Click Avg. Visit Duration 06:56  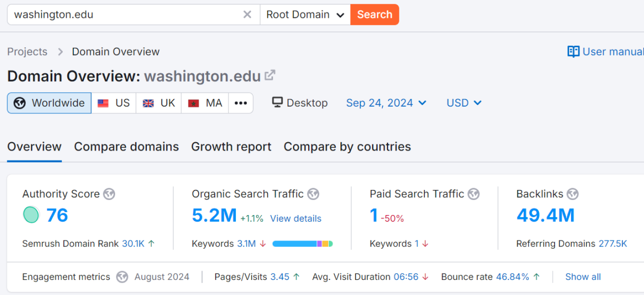(x=406, y=277)
